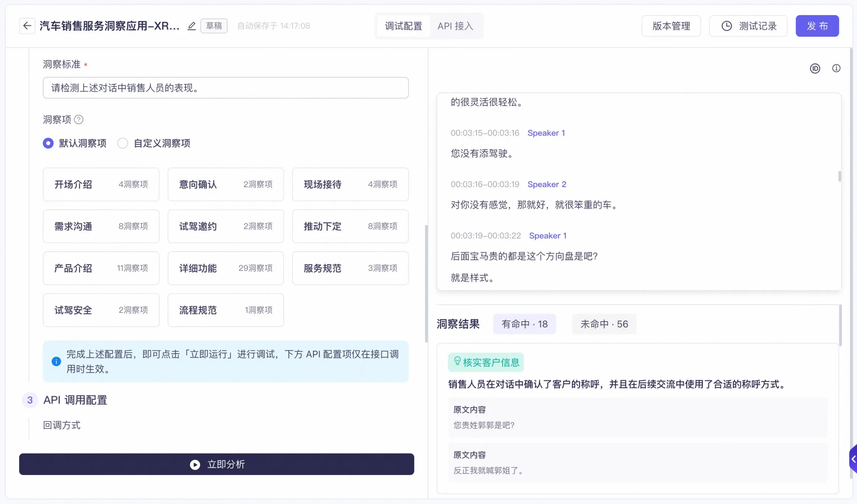Click Speaker 2 label at 00:03:16
Viewport: 857px width, 504px height.
click(x=547, y=184)
